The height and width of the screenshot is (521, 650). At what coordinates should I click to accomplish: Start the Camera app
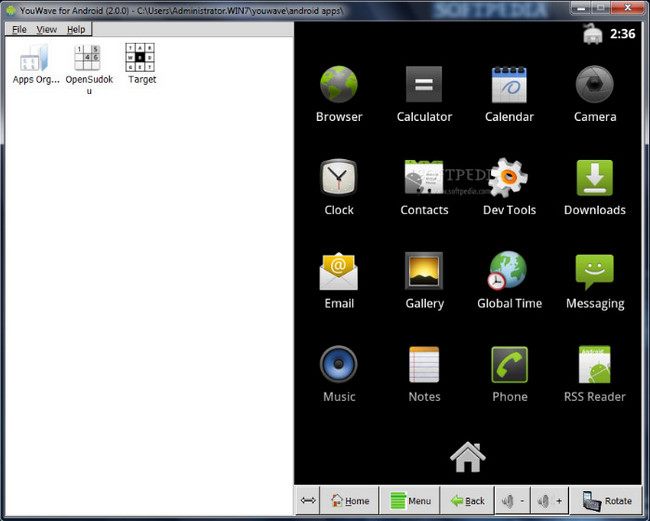594,85
